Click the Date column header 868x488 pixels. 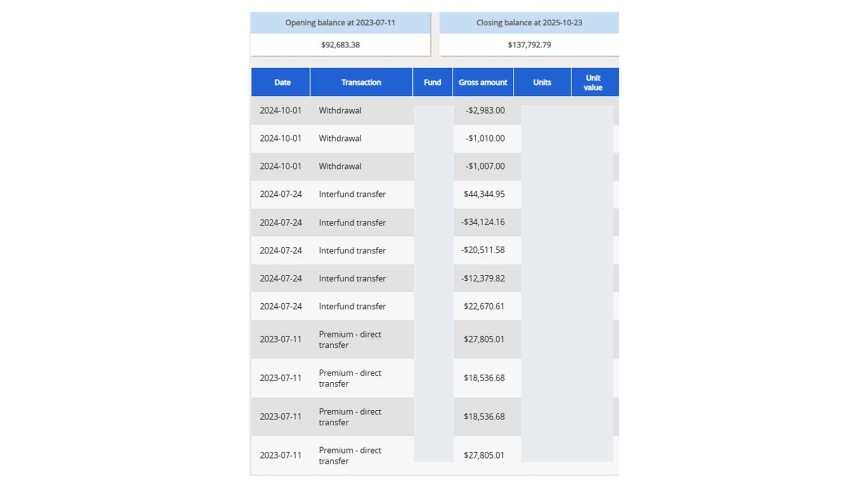[x=282, y=82]
